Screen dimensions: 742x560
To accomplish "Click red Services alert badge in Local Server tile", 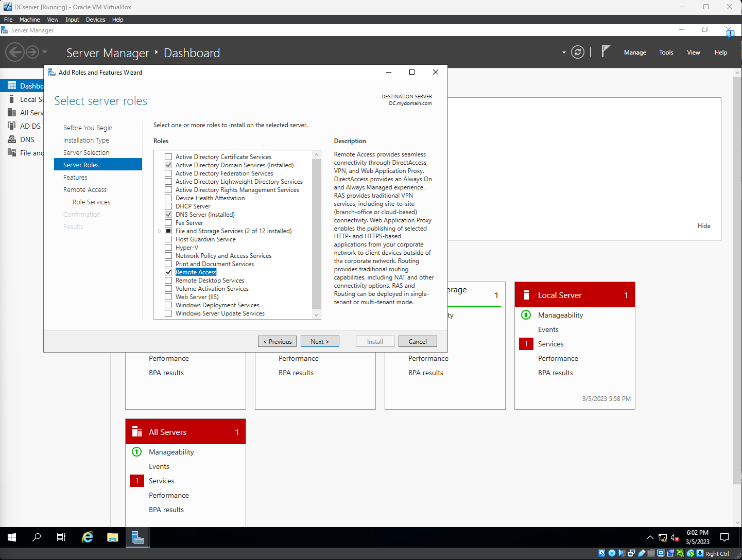I will [x=526, y=344].
